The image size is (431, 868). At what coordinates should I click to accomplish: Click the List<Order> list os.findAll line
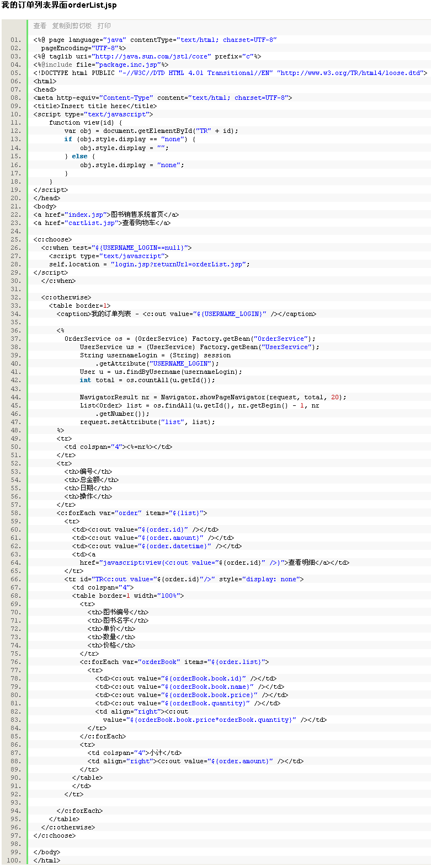pos(199,405)
